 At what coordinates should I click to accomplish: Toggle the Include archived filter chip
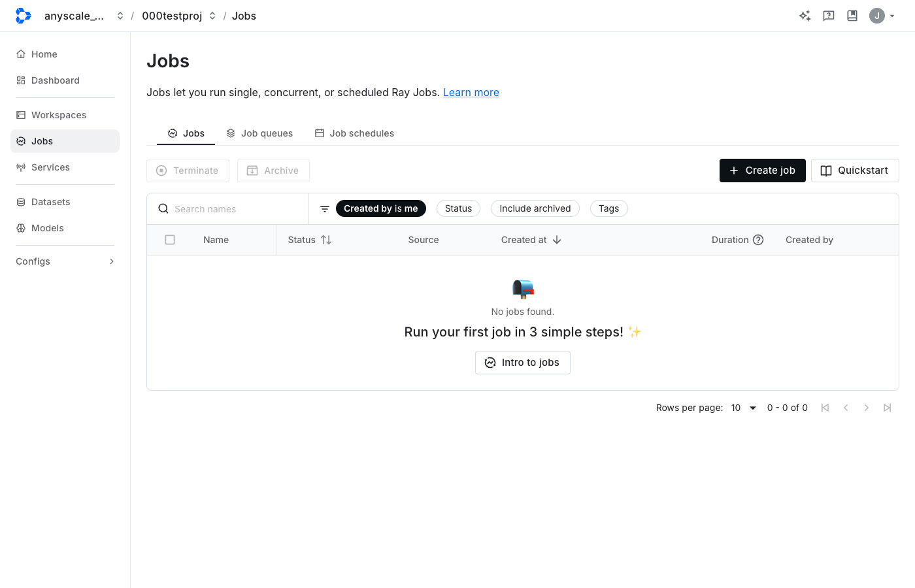(535, 208)
